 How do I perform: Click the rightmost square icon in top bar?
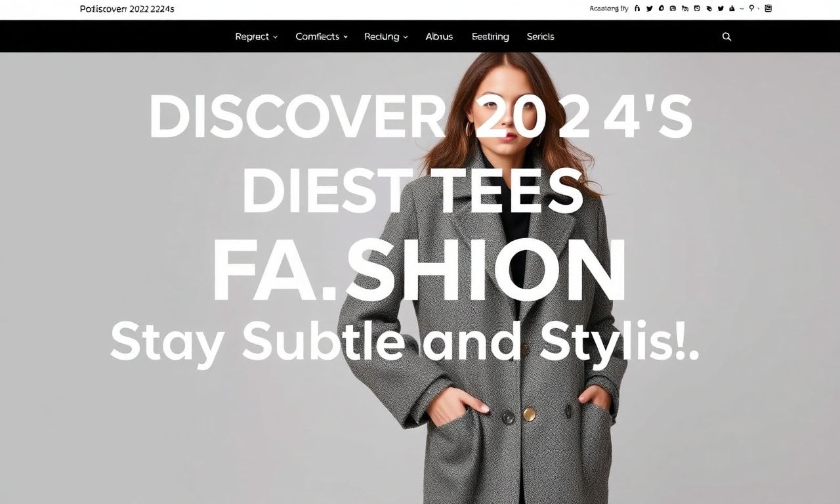[768, 9]
